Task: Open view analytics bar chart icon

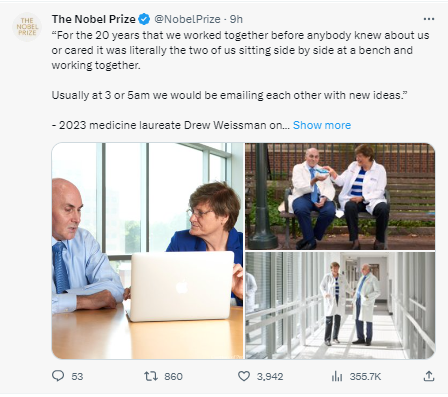Action: (x=337, y=376)
